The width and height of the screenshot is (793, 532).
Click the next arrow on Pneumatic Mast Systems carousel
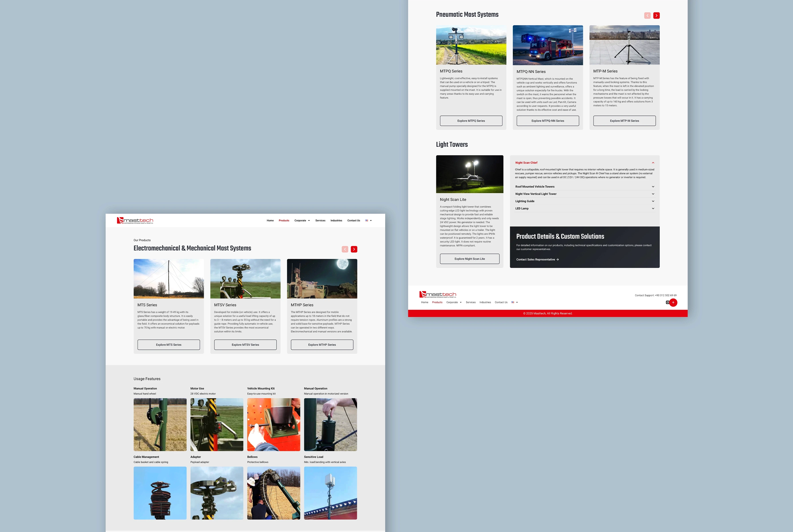tap(656, 15)
